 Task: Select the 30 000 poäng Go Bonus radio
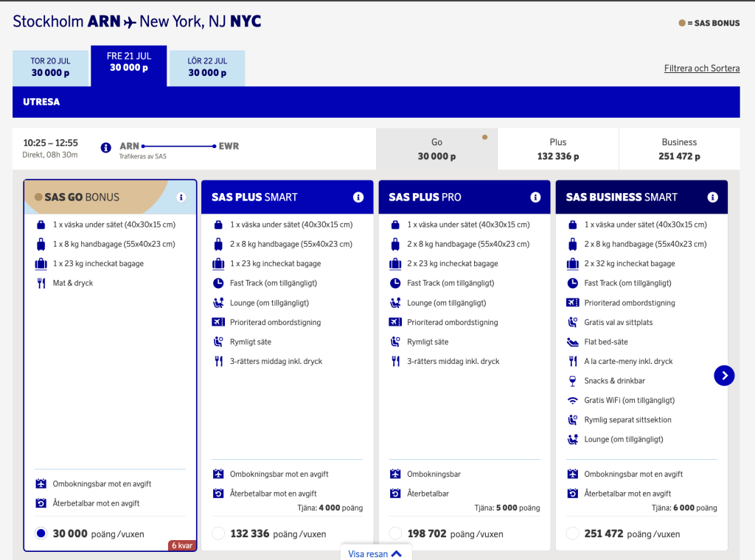[41, 533]
